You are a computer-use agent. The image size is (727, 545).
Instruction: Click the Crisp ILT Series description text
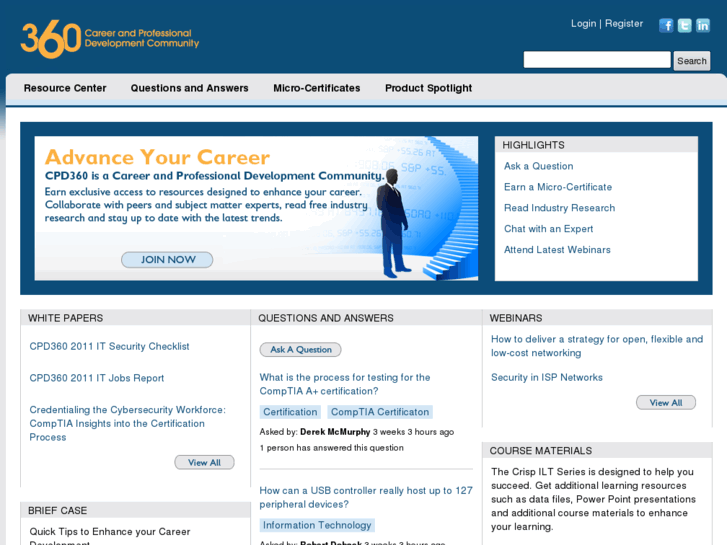pos(593,499)
